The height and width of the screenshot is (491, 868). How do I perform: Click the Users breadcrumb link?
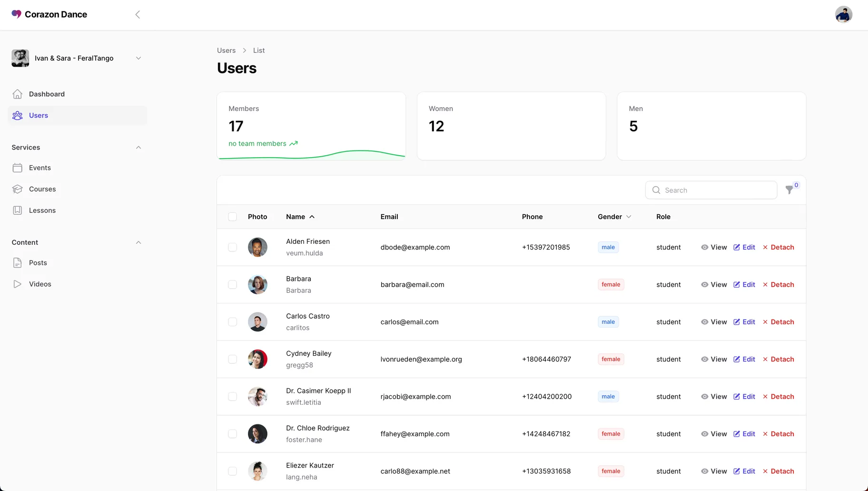tap(226, 50)
